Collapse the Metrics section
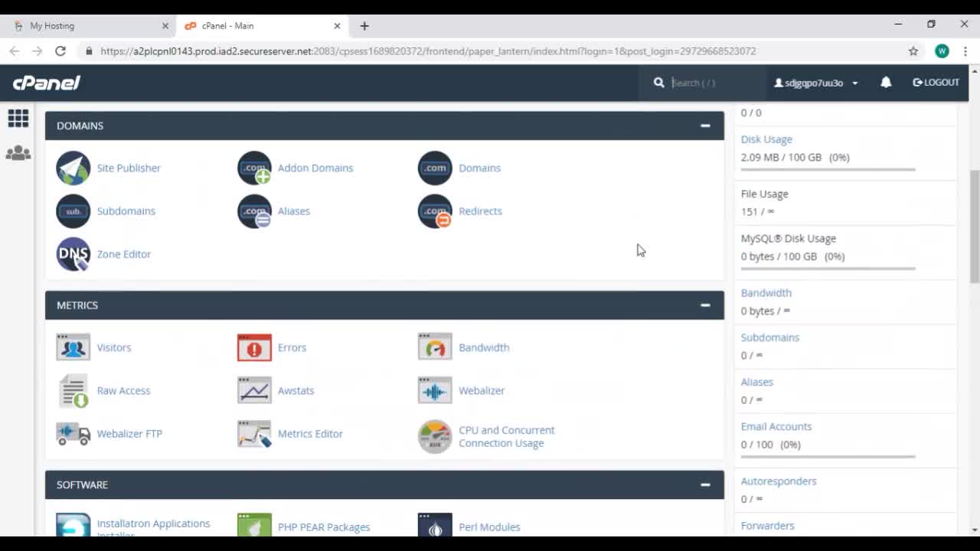980x551 pixels. point(705,305)
